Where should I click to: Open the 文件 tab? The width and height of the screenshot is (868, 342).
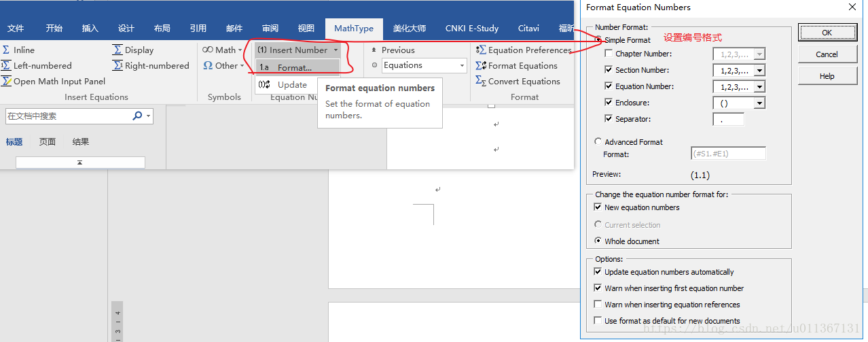(16, 28)
